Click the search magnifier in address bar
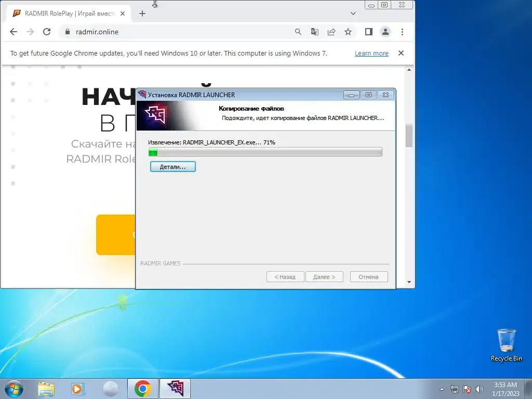Image resolution: width=532 pixels, height=399 pixels. pos(298,32)
